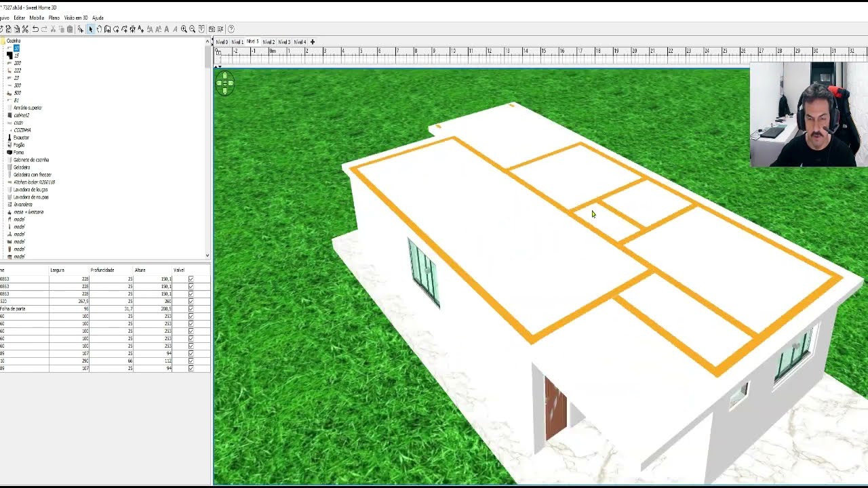The image size is (868, 488).
Task: Undo the last action via toolbar
Action: (35, 29)
